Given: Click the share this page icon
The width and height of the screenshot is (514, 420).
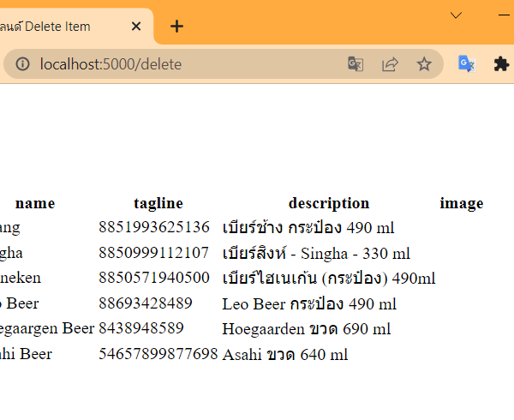Looking at the screenshot, I should click(x=390, y=64).
